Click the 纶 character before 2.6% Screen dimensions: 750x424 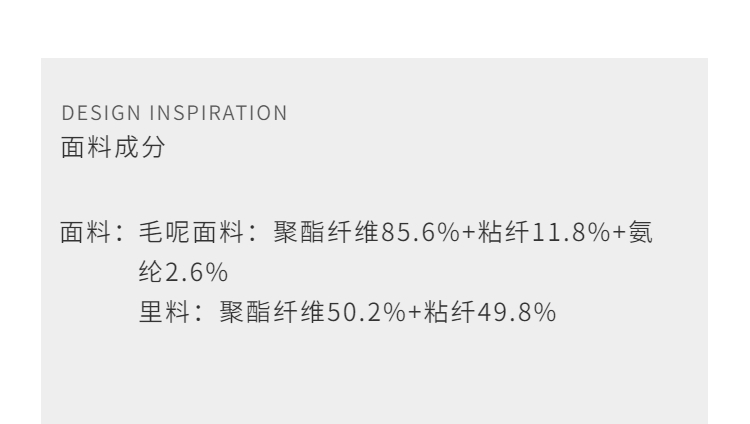point(148,270)
